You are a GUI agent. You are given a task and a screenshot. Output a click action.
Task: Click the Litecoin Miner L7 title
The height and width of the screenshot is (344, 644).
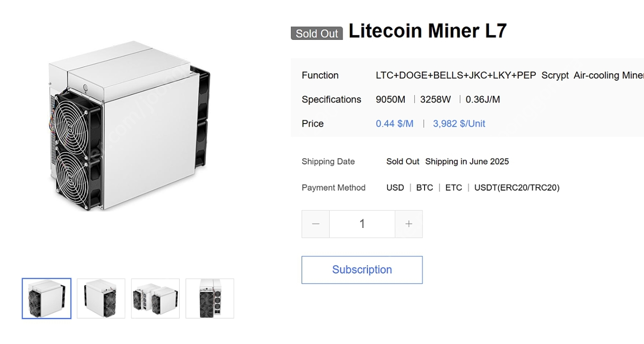[x=427, y=31]
